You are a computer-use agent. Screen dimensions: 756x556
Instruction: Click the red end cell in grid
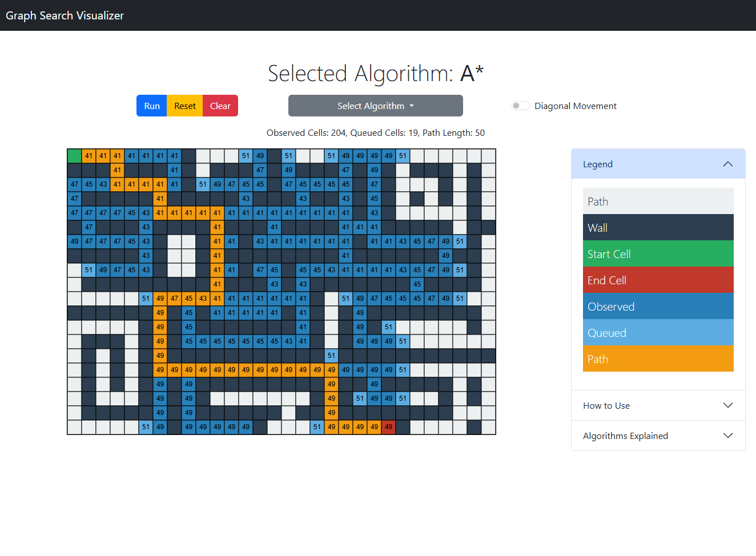388,427
